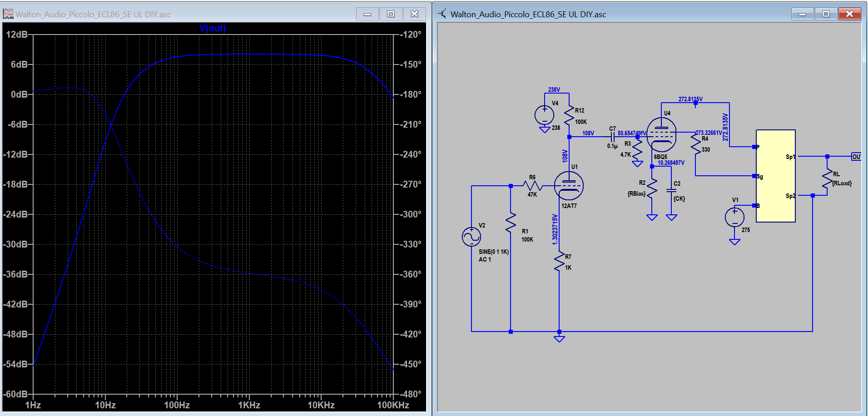Click the {RLoad} value text
Viewport: 868px width, 416px height.
pos(842,183)
